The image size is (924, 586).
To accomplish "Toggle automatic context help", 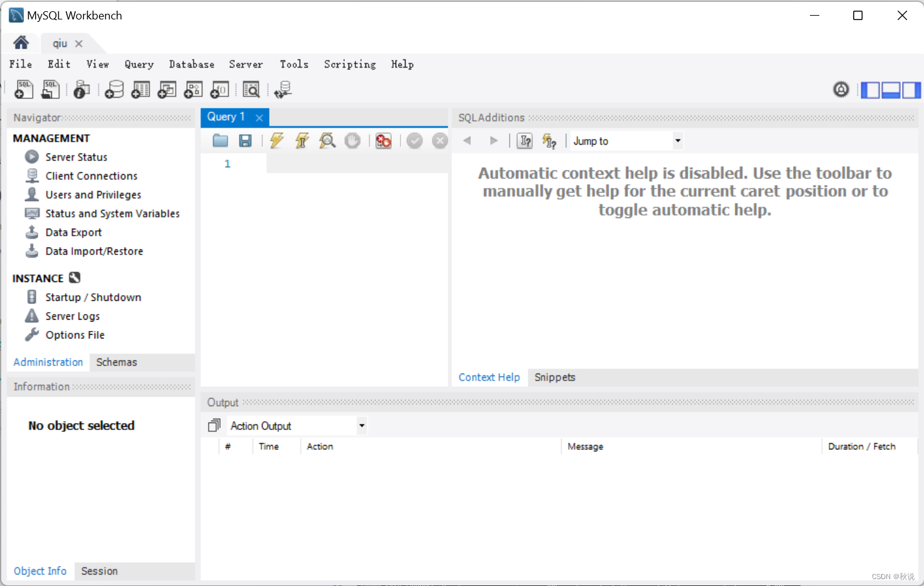I will click(x=550, y=140).
